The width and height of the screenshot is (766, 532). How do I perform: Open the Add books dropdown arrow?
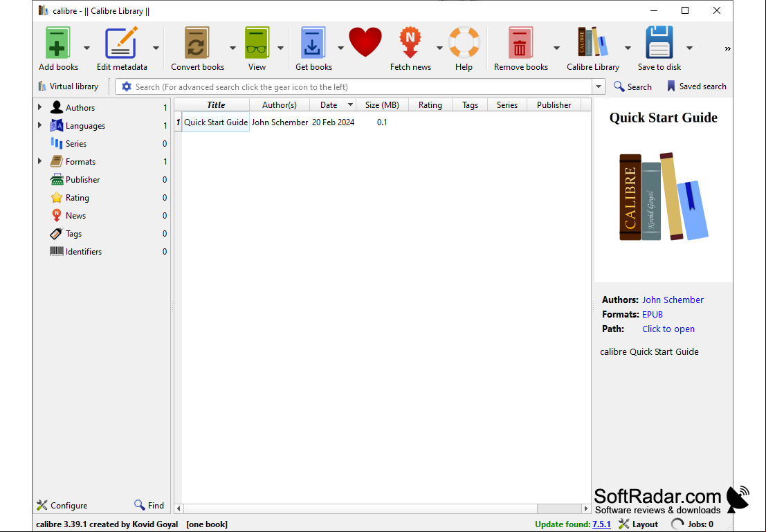click(x=86, y=48)
